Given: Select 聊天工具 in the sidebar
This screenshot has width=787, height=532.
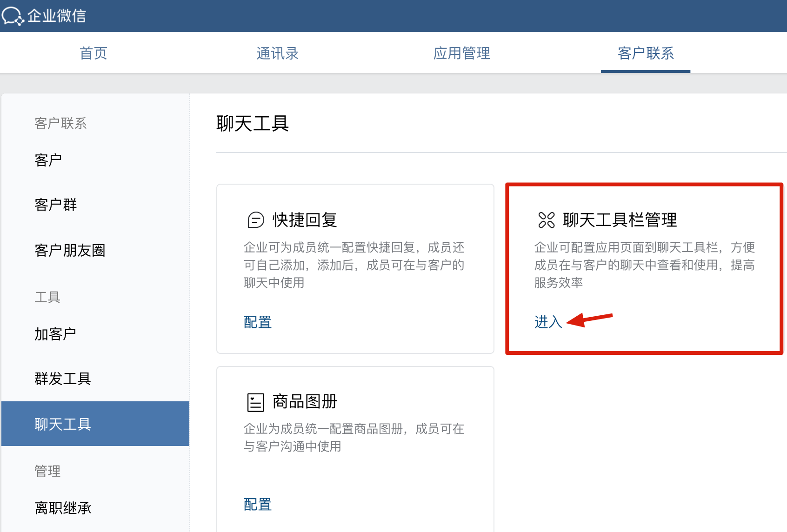Looking at the screenshot, I should coord(62,424).
